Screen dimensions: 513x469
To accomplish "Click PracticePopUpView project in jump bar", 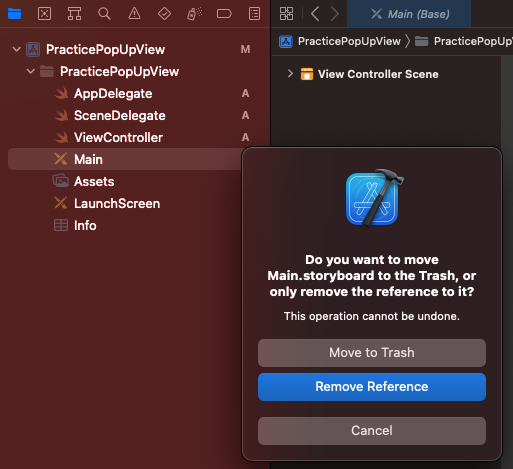I will pos(340,41).
